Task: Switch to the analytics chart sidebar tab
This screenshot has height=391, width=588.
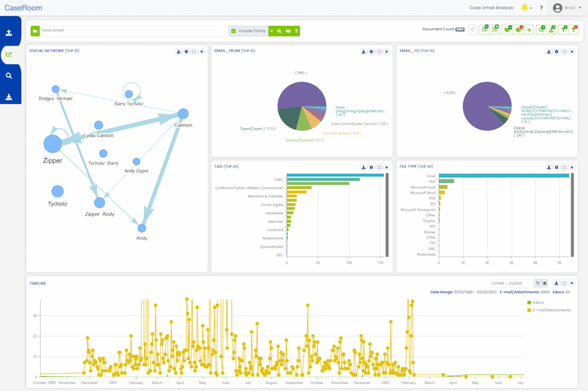Action: (9, 55)
